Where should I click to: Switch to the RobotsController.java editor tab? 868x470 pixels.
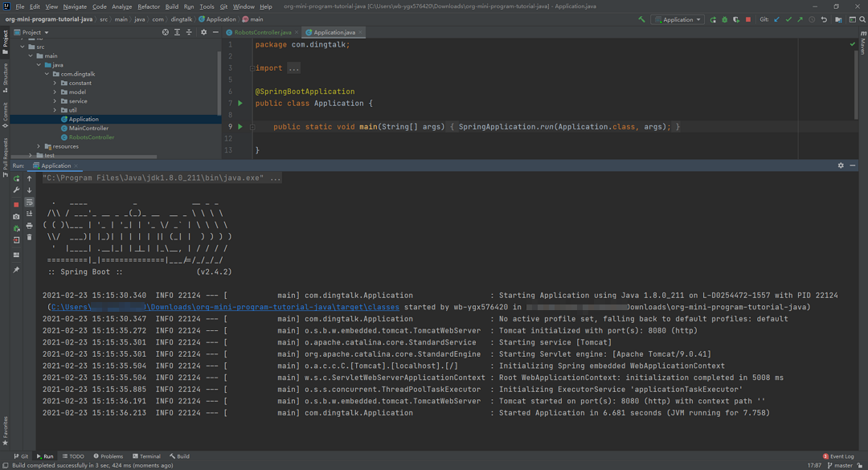tap(262, 32)
